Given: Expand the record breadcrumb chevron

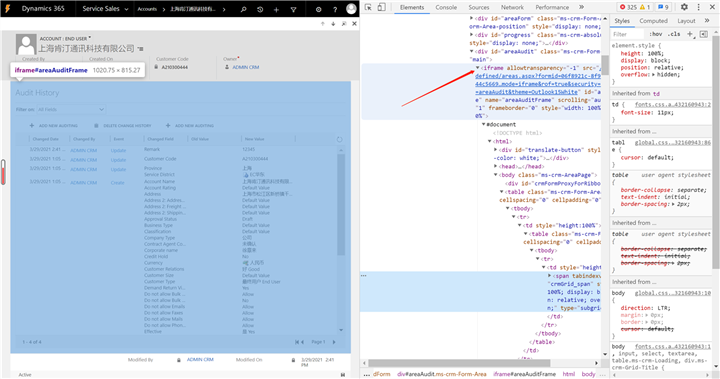Looking at the screenshot, I should click(x=224, y=9).
